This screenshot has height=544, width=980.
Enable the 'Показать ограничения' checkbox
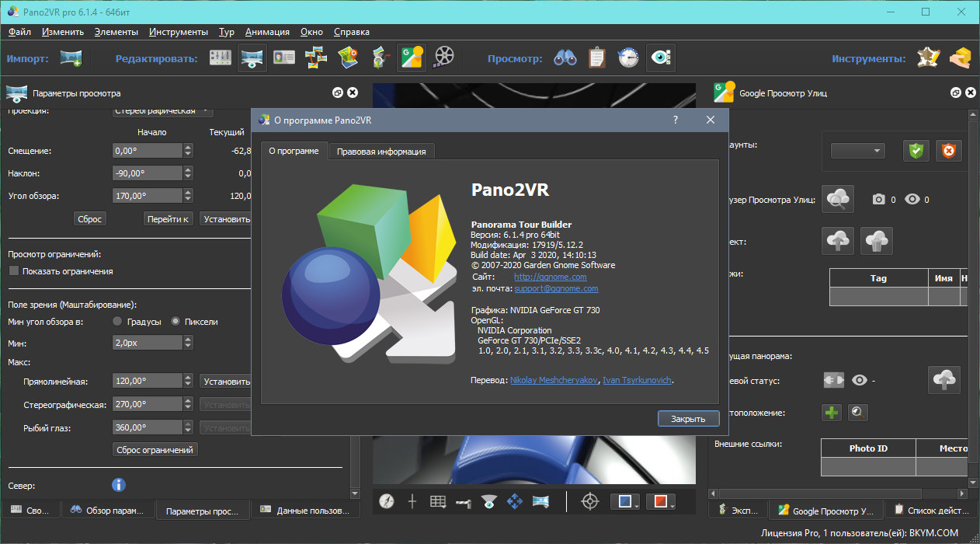coord(14,271)
